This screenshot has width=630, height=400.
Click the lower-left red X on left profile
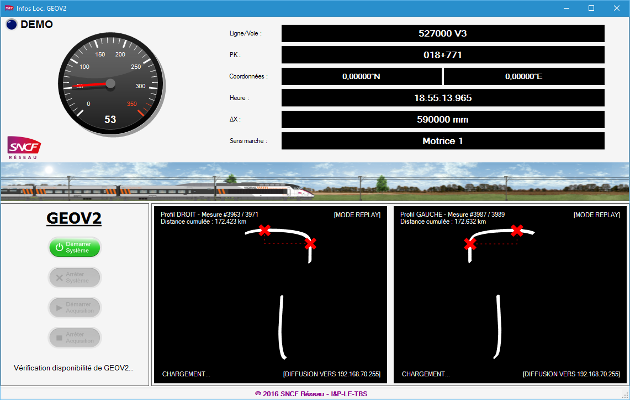tap(469, 243)
